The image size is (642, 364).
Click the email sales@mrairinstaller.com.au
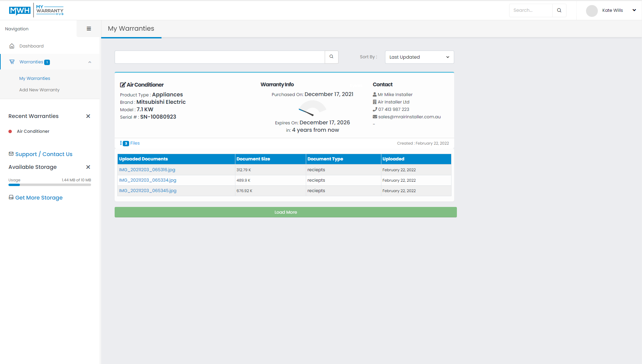[409, 117]
